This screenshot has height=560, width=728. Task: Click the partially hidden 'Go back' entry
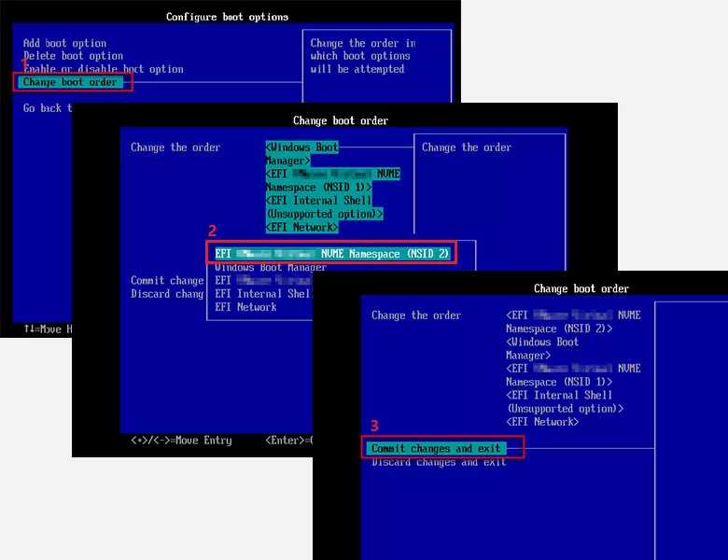point(48,108)
